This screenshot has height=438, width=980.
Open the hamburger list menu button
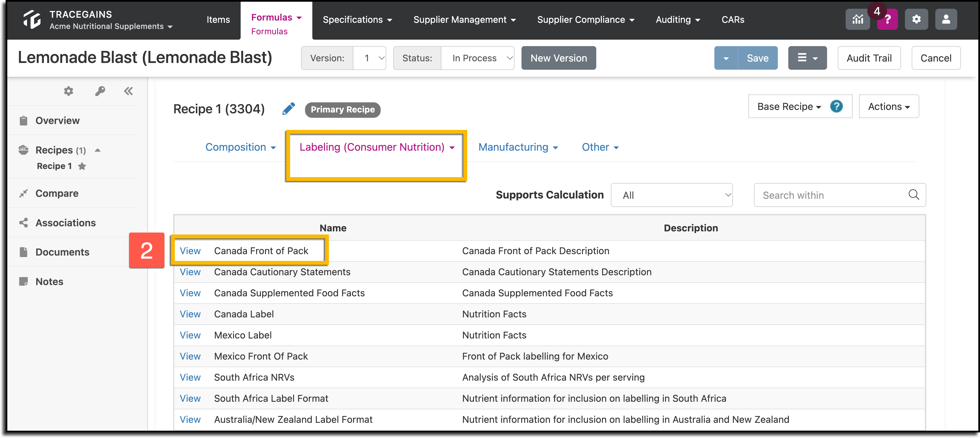pos(807,58)
